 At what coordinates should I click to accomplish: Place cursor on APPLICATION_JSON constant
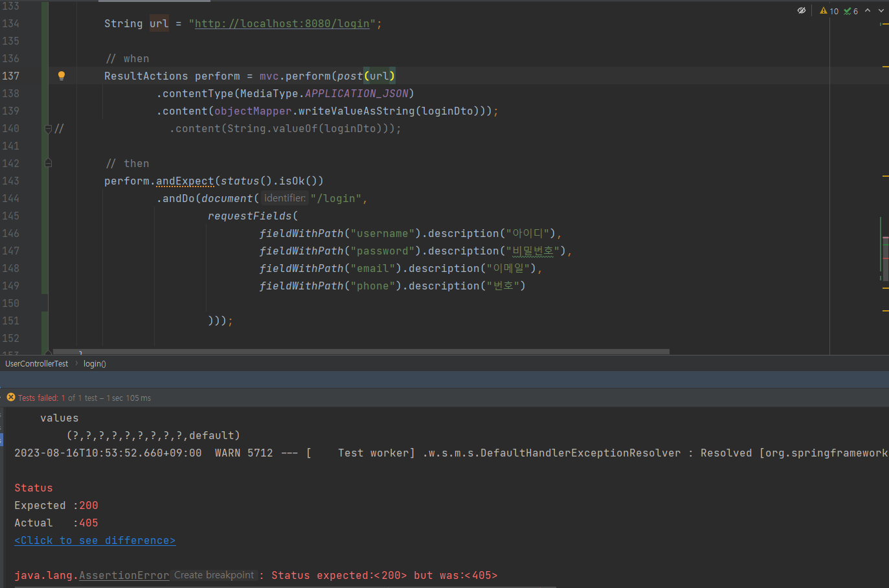tap(357, 94)
